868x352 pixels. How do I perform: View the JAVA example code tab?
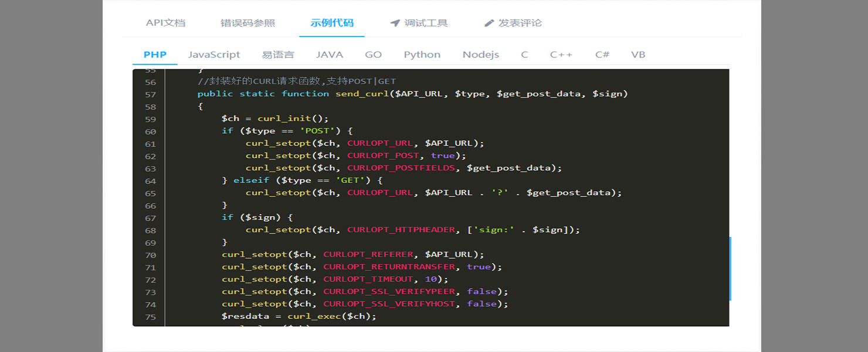(x=330, y=55)
